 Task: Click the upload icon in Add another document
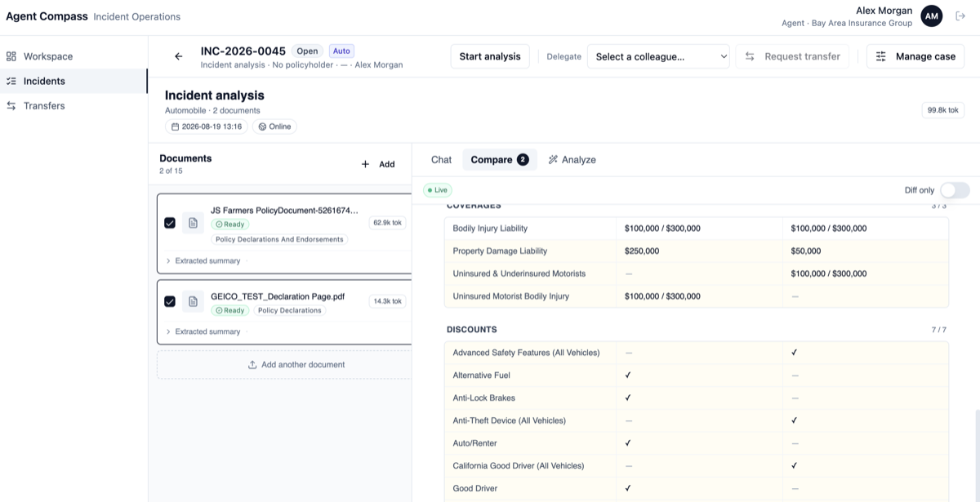pos(252,365)
